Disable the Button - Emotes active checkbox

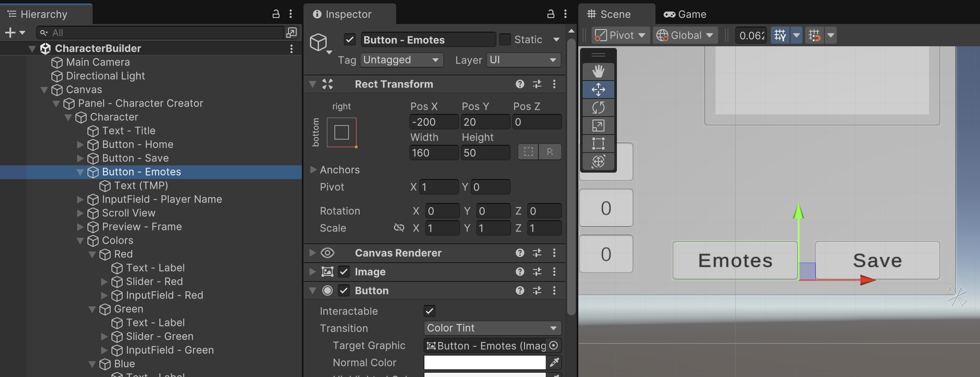pos(350,40)
